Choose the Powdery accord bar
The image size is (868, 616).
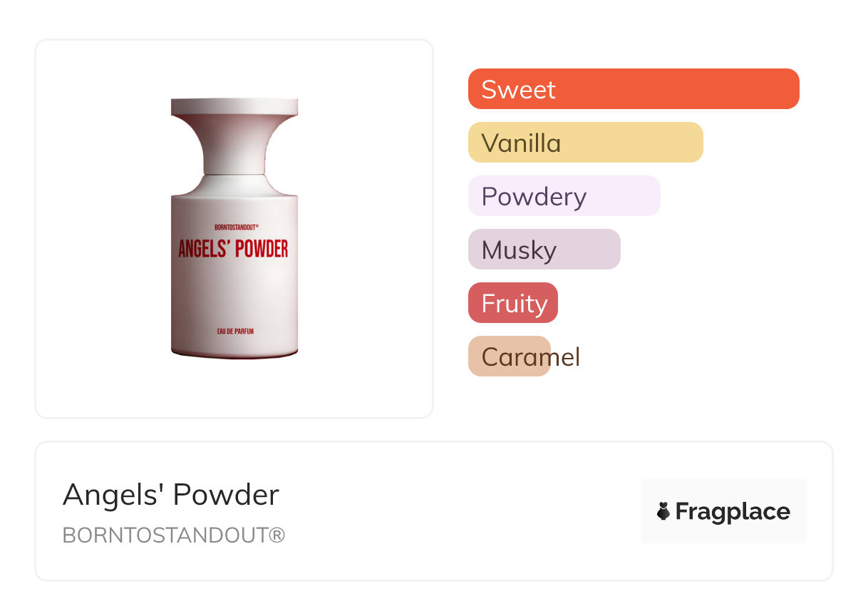coord(564,196)
